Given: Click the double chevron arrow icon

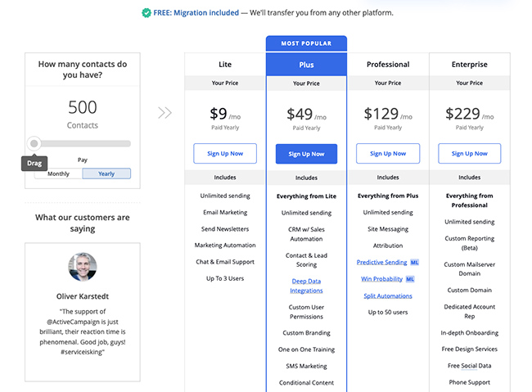Looking at the screenshot, I should 165,113.
